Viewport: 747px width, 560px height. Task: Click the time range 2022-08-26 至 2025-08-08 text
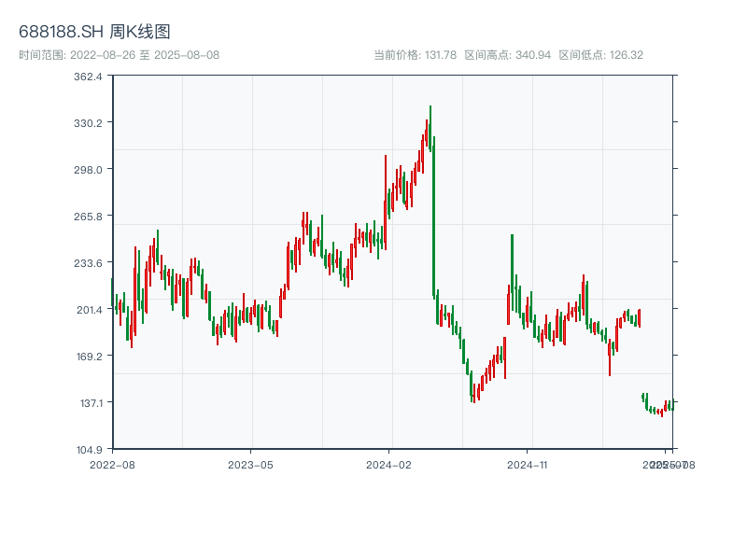119,55
